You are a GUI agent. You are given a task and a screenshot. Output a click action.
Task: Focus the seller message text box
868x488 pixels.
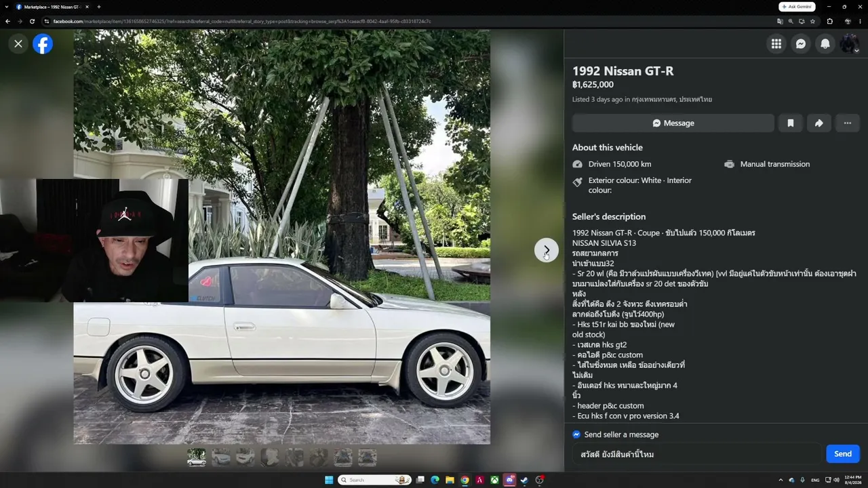tap(696, 454)
